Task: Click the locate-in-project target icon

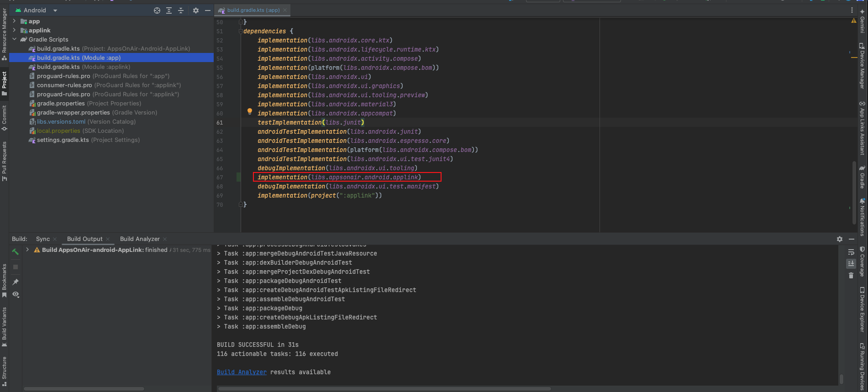Action: (157, 10)
